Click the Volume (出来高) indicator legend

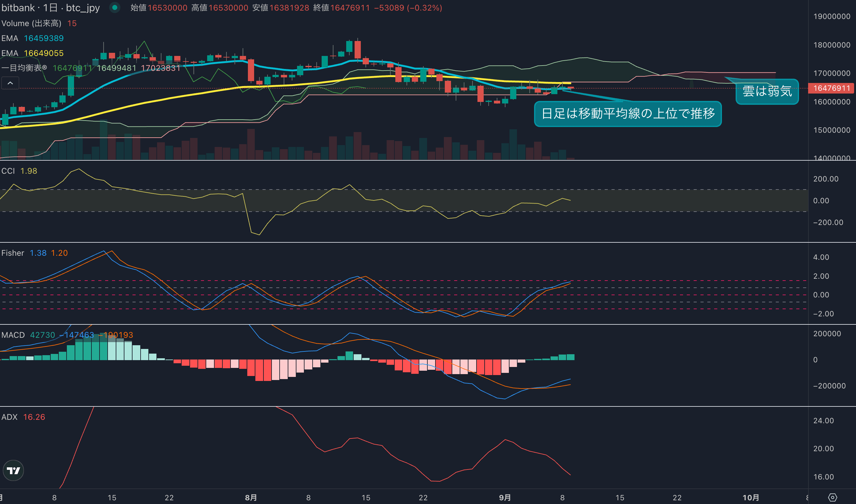[x=31, y=23]
